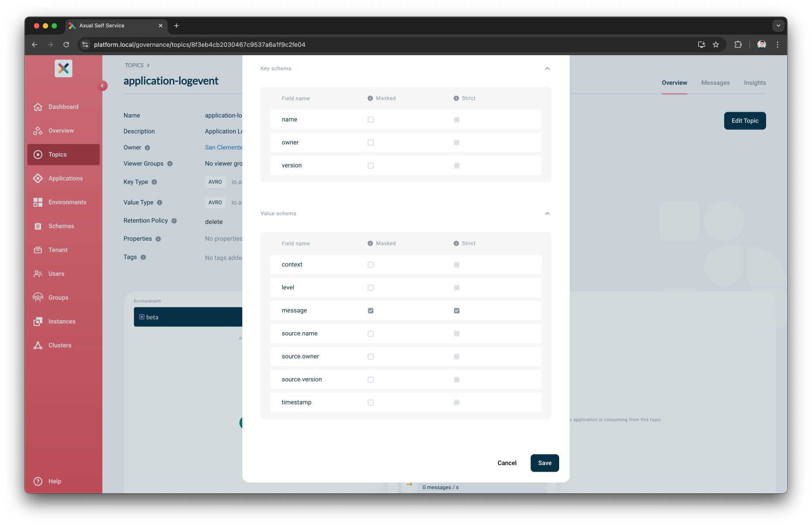This screenshot has height=526, width=812.
Task: Toggle Masked checkbox for timestamp field
Action: click(x=371, y=403)
